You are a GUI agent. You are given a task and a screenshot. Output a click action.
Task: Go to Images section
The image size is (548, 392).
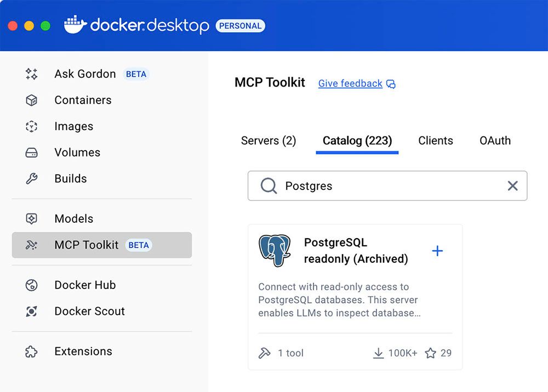pyautogui.click(x=102, y=126)
